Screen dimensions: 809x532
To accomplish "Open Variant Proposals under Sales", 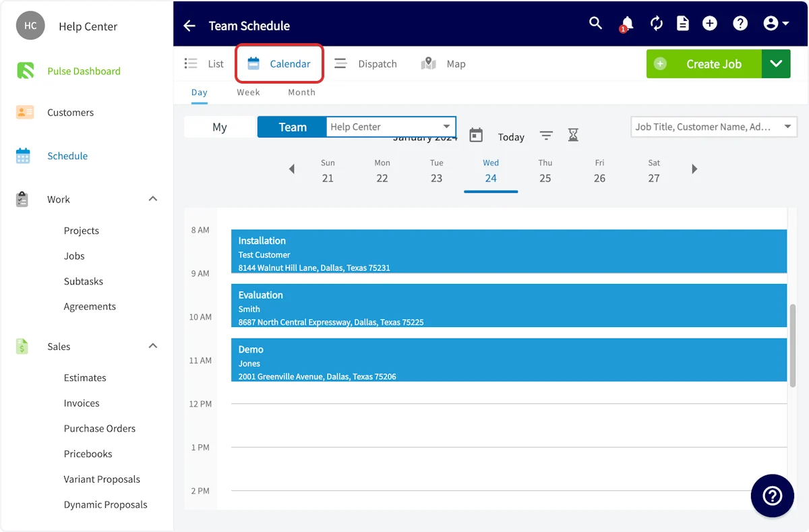I will pos(102,479).
